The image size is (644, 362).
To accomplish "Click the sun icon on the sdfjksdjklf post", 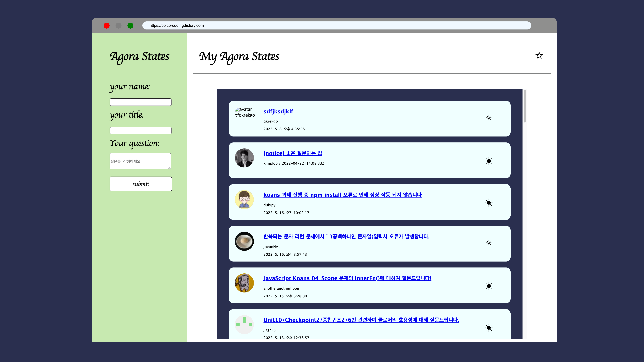I will pyautogui.click(x=489, y=118).
